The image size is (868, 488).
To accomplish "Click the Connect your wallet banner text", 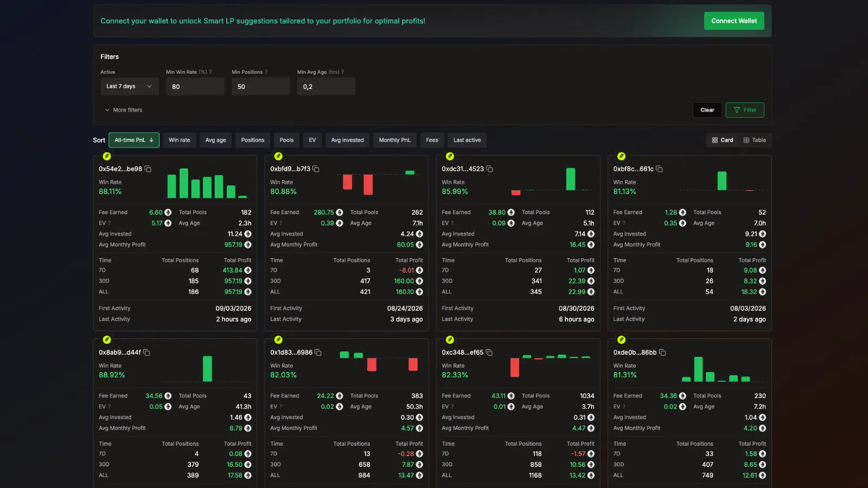I will click(x=263, y=21).
